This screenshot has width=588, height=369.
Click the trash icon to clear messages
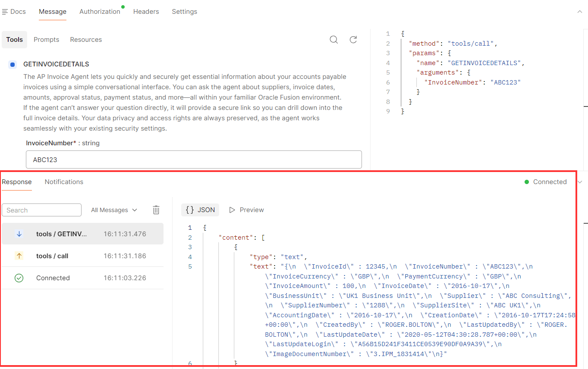(x=156, y=210)
